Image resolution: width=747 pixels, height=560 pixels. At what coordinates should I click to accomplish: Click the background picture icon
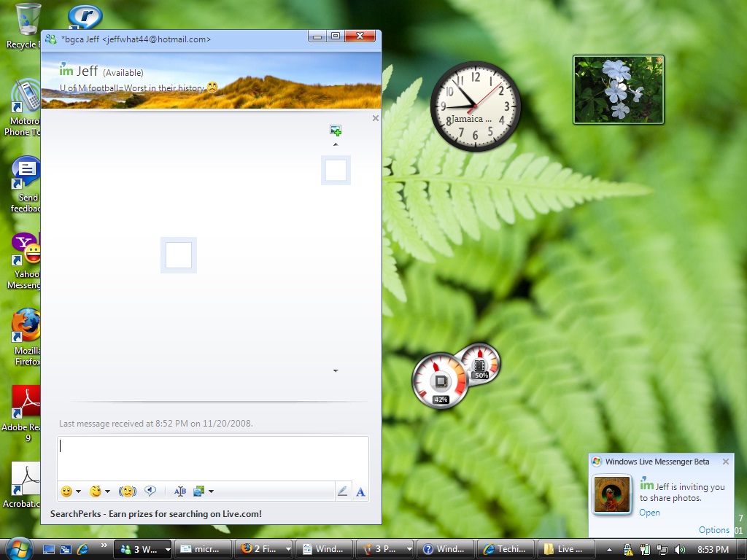pos(198,491)
